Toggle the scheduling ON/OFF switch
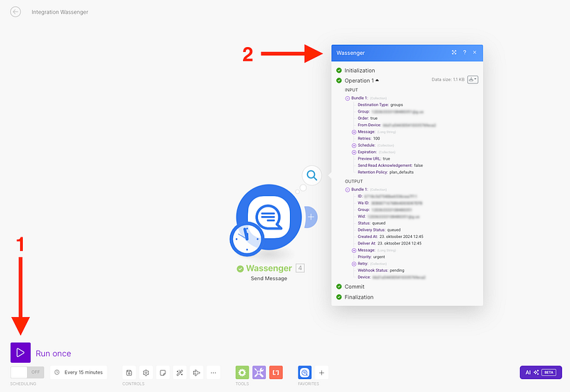 coord(27,372)
